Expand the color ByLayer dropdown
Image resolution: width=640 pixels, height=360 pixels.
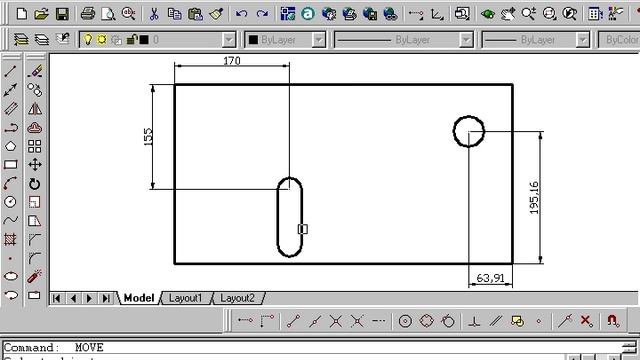click(318, 40)
